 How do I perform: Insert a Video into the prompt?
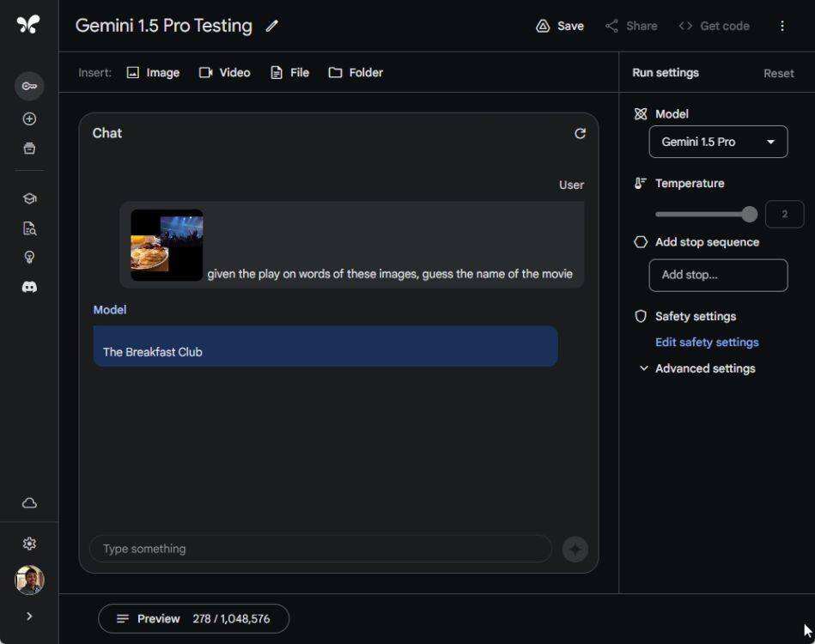point(224,73)
